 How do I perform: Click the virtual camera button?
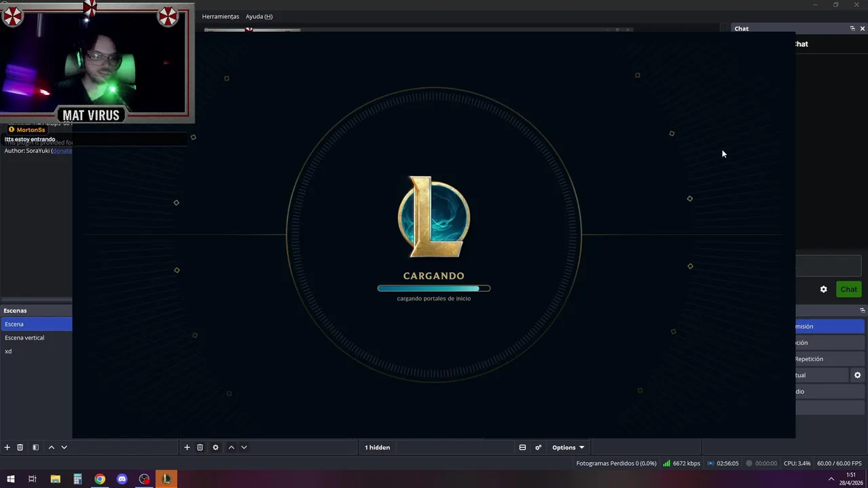tap(822, 375)
